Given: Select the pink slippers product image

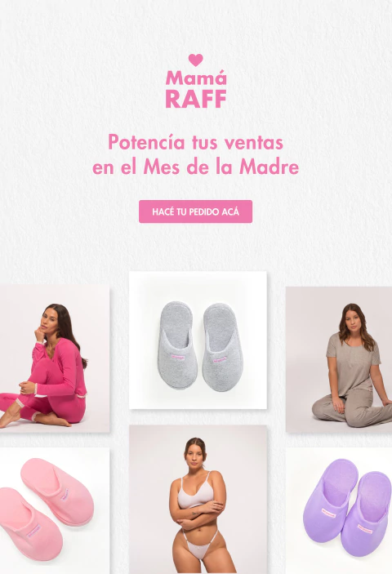Looking at the screenshot, I should click(x=55, y=510).
